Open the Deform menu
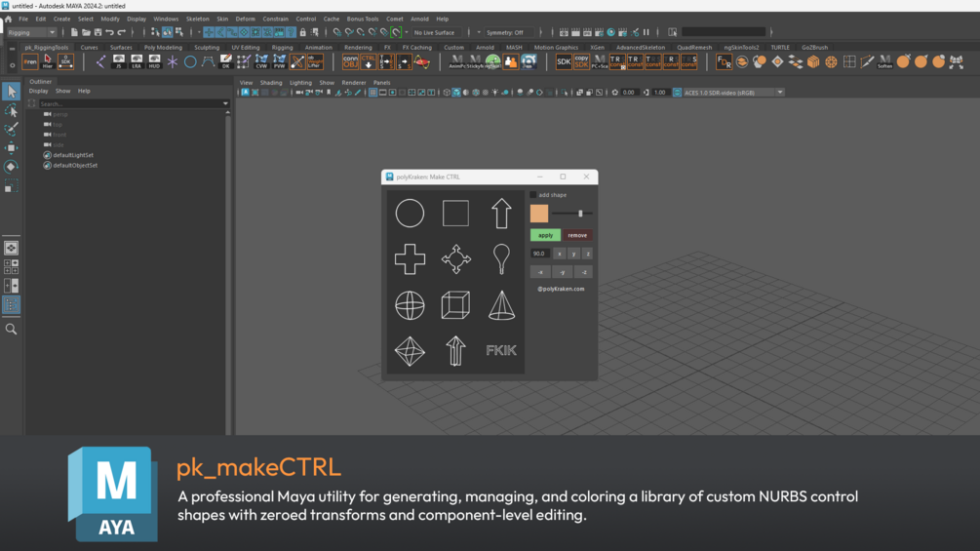This screenshot has width=980, height=551. (245, 19)
